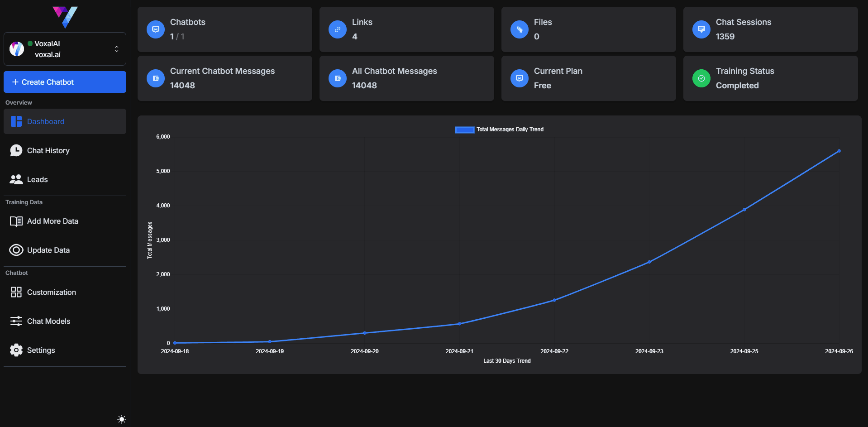The height and width of the screenshot is (427, 868).
Task: Click the Leads people icon
Action: [x=16, y=179]
